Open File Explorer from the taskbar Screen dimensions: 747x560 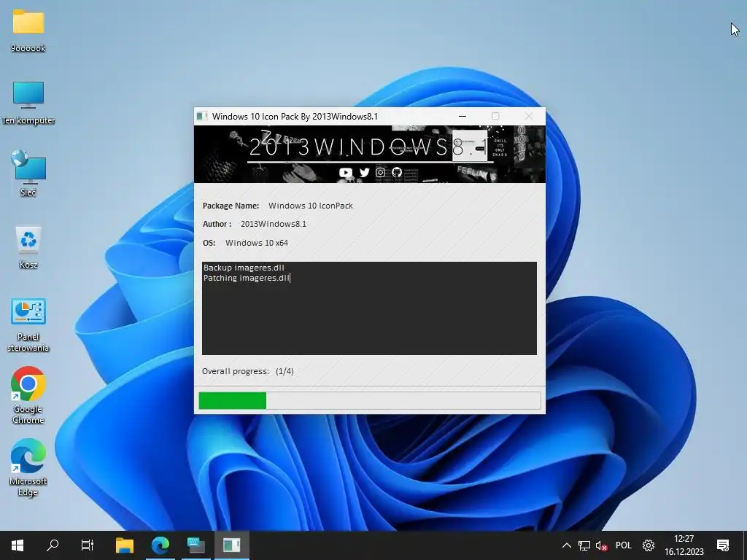(125, 545)
